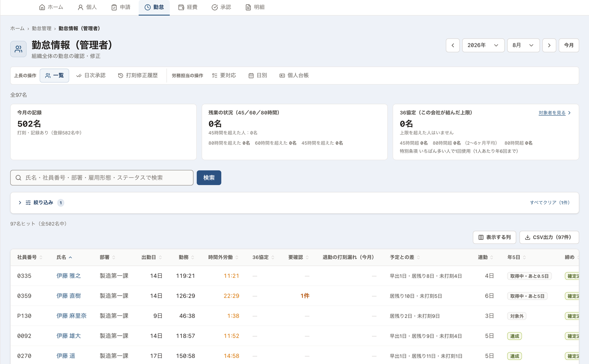Open the 8月 month dropdown
The width and height of the screenshot is (589, 364).
(523, 45)
